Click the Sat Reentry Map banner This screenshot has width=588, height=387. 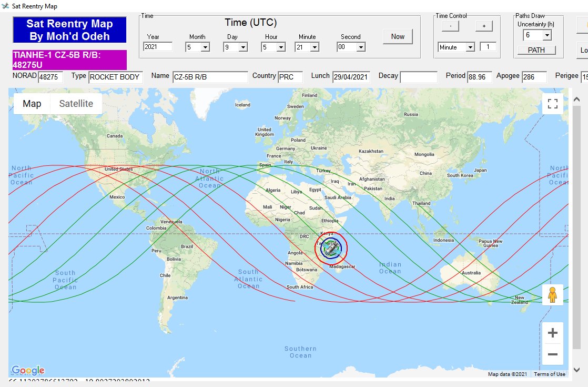69,29
